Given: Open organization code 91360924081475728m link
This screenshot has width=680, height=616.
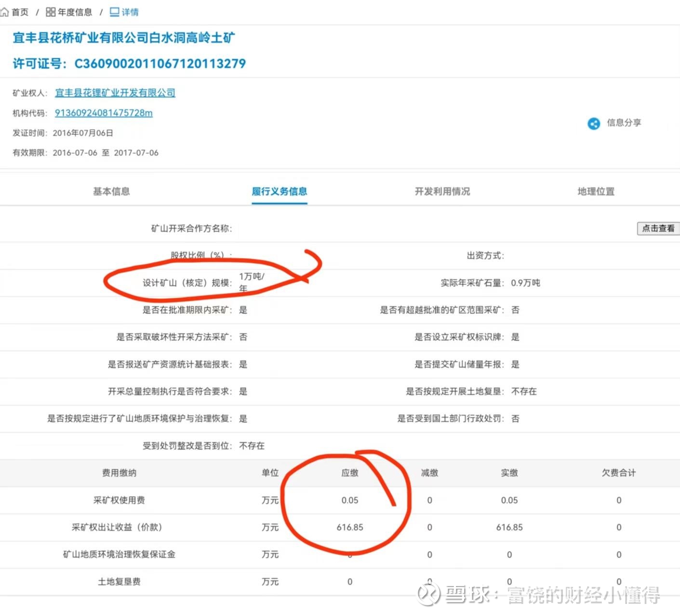Looking at the screenshot, I should click(104, 113).
